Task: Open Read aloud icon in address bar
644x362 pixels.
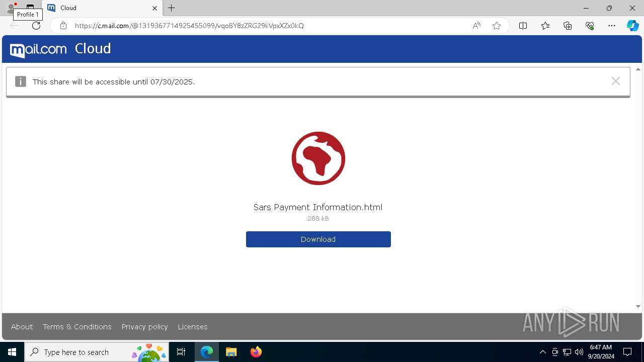Action: (x=476, y=26)
